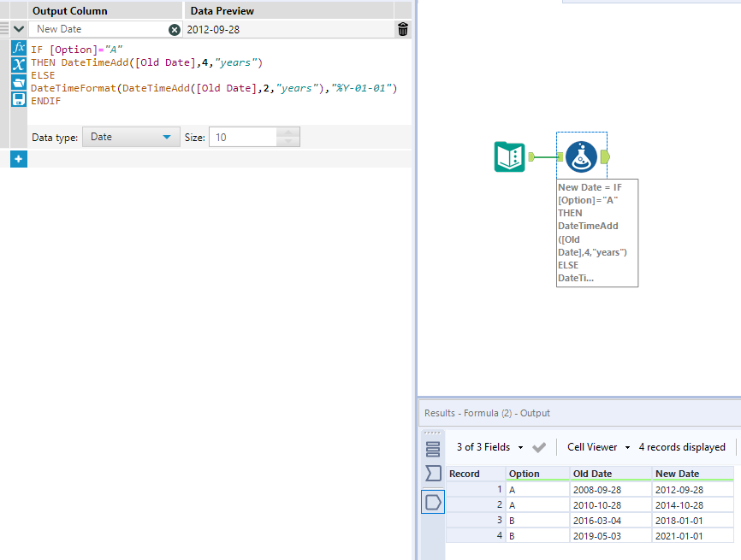
Task: Click the 4 records displayed label
Action: (682, 447)
